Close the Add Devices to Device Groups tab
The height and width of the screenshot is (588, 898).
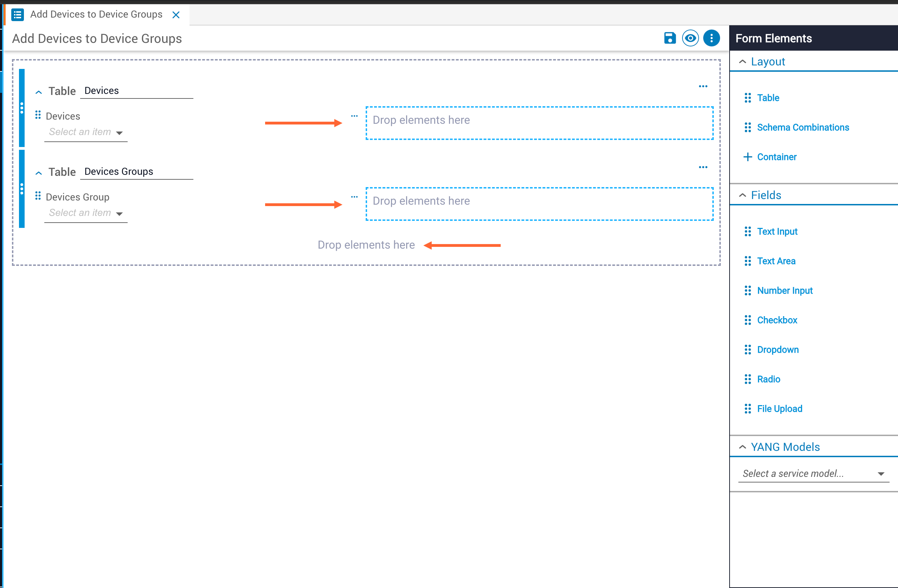pos(176,15)
